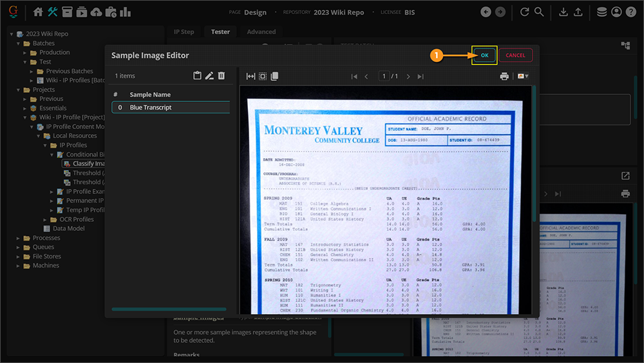Click the refresh icon in header
The width and height of the screenshot is (644, 363).
click(524, 12)
